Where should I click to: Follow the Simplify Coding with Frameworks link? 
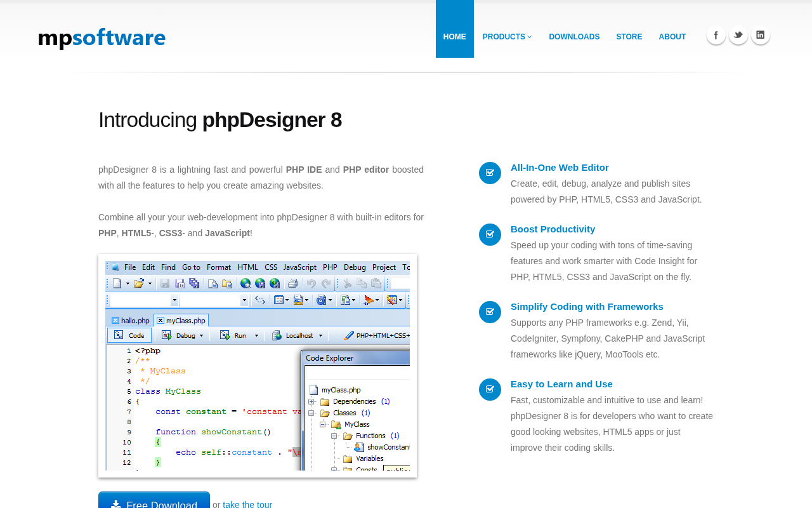tap(587, 307)
